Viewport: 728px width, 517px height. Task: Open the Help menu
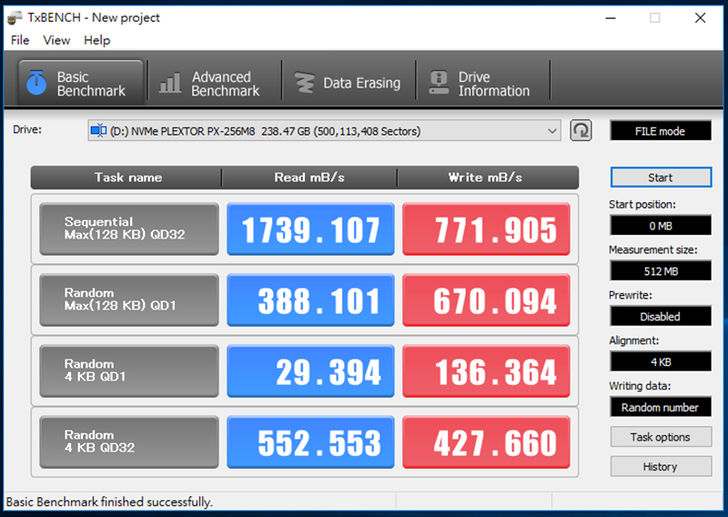coord(97,40)
